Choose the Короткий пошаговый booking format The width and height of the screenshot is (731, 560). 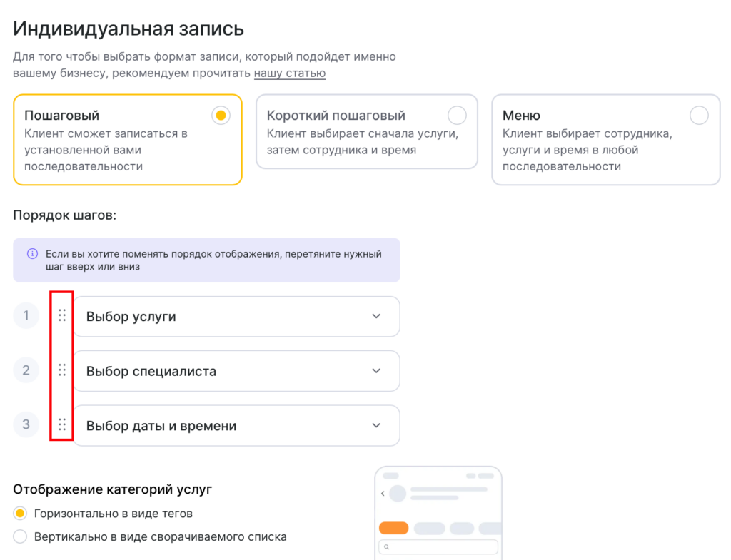(457, 116)
